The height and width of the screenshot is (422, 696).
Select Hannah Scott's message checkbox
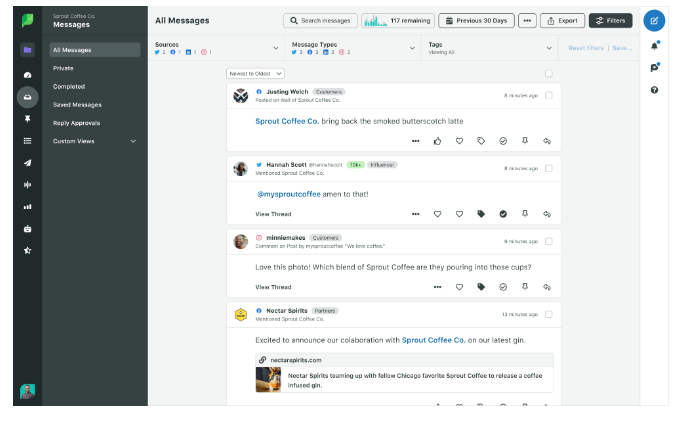pos(549,168)
